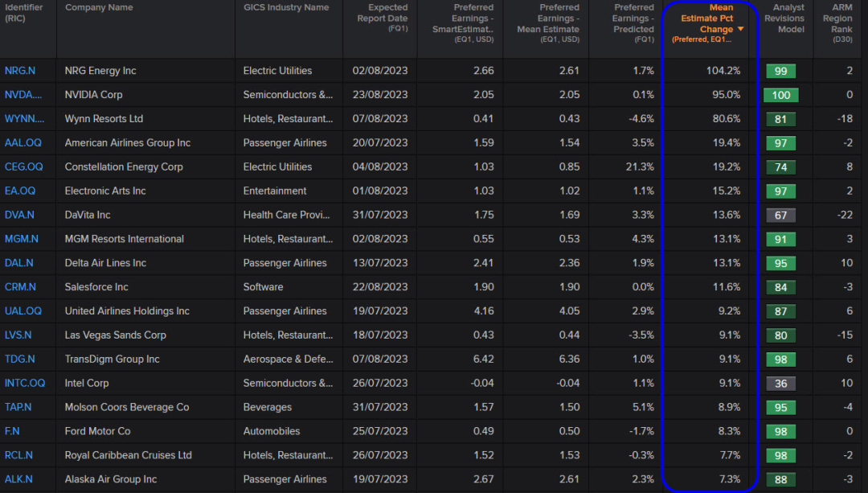Sort by GICS Industry Name column header
This screenshot has height=493, width=868.
(286, 7)
